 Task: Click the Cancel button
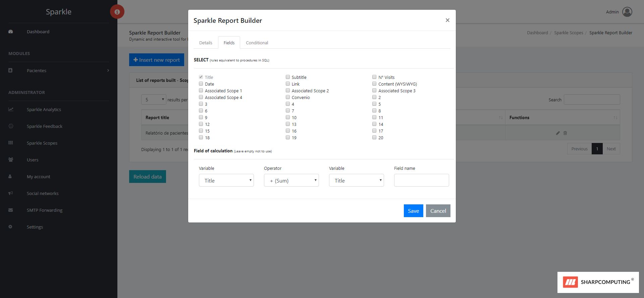pyautogui.click(x=438, y=211)
